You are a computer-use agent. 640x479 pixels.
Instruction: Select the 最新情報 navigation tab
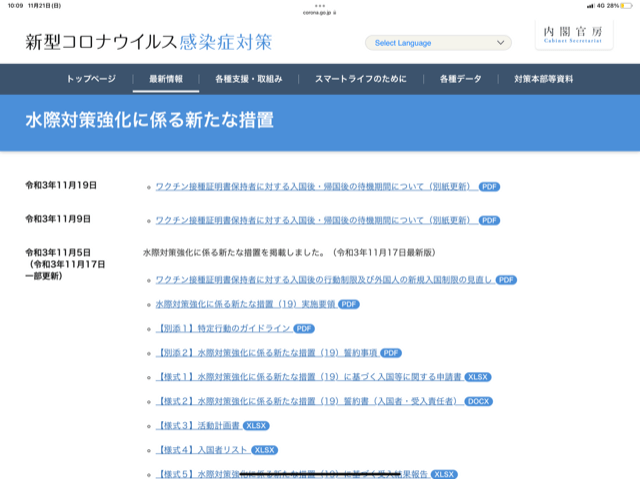click(166, 78)
